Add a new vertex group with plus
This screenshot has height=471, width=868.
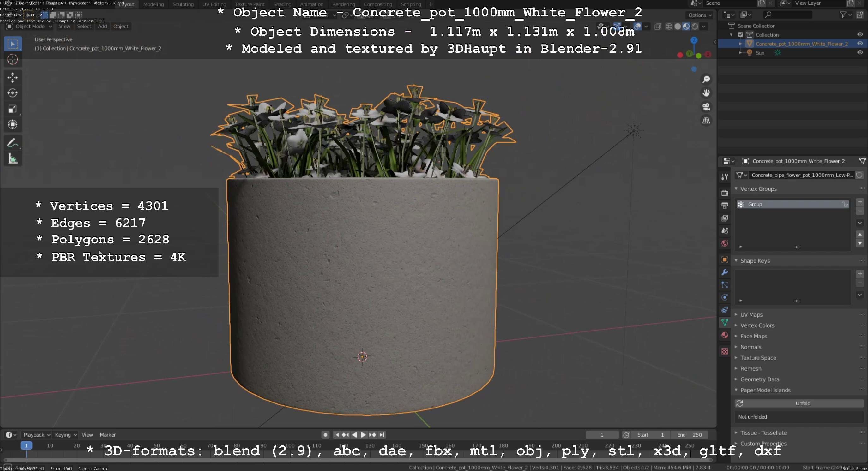[859, 202]
